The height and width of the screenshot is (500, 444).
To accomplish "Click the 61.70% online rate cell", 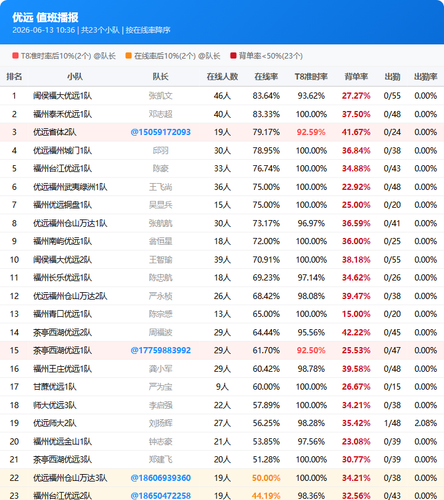I will (x=266, y=350).
